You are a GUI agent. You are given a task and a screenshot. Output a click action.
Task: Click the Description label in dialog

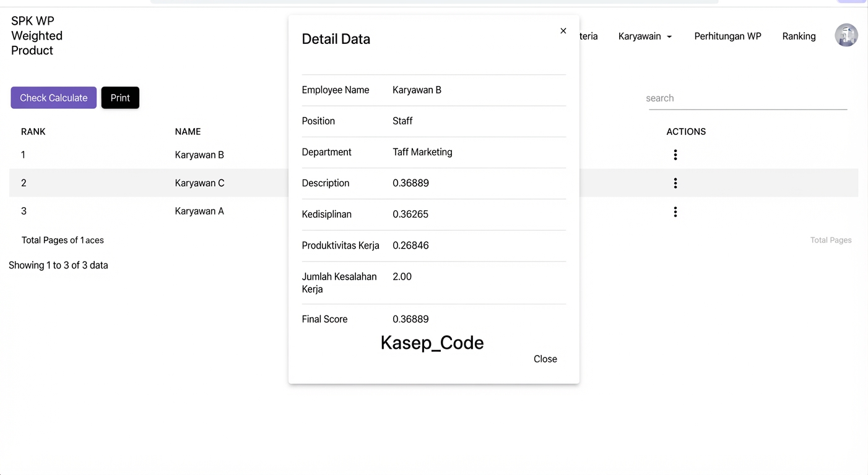coord(326,184)
